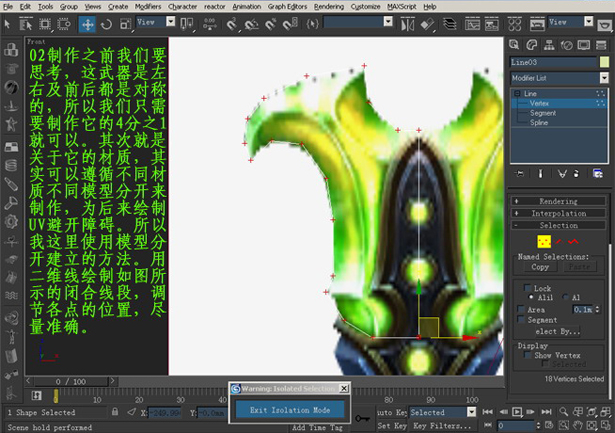The width and height of the screenshot is (615, 433).
Task: Select Segment in the modifier stack
Action: (543, 113)
